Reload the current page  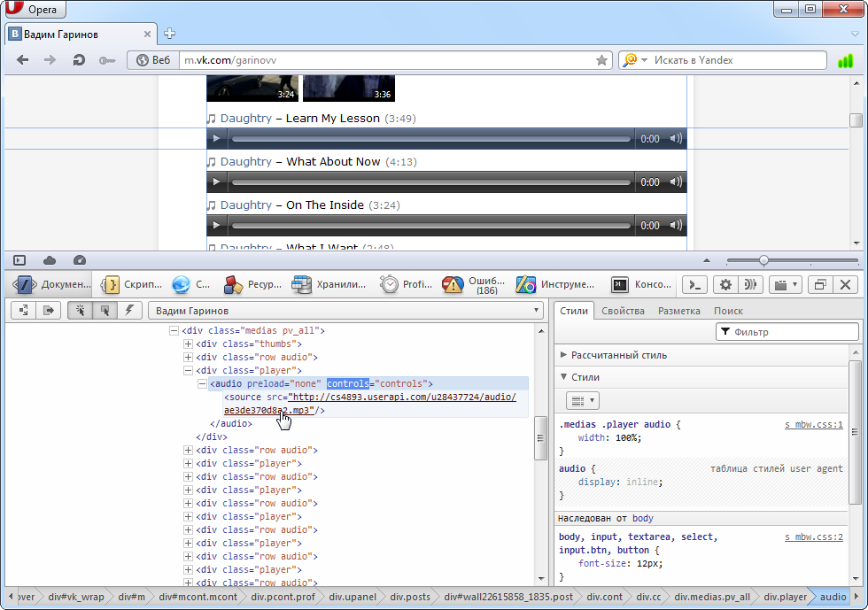79,60
